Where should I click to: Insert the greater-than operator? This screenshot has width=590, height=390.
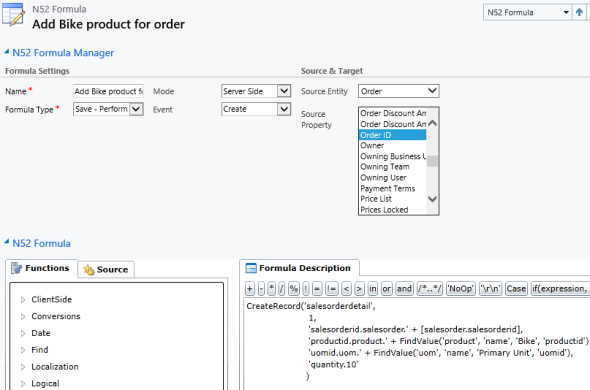point(359,289)
